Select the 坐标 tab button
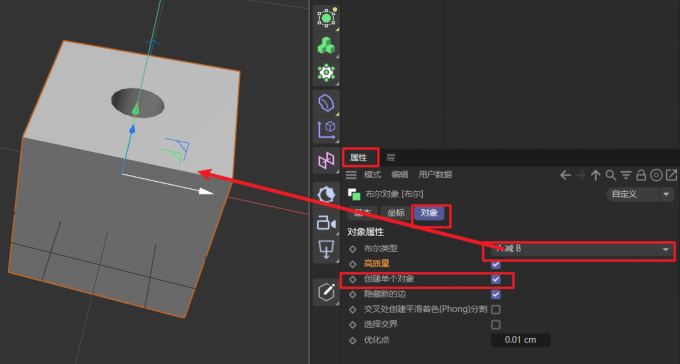The width and height of the screenshot is (680, 364). pos(396,213)
